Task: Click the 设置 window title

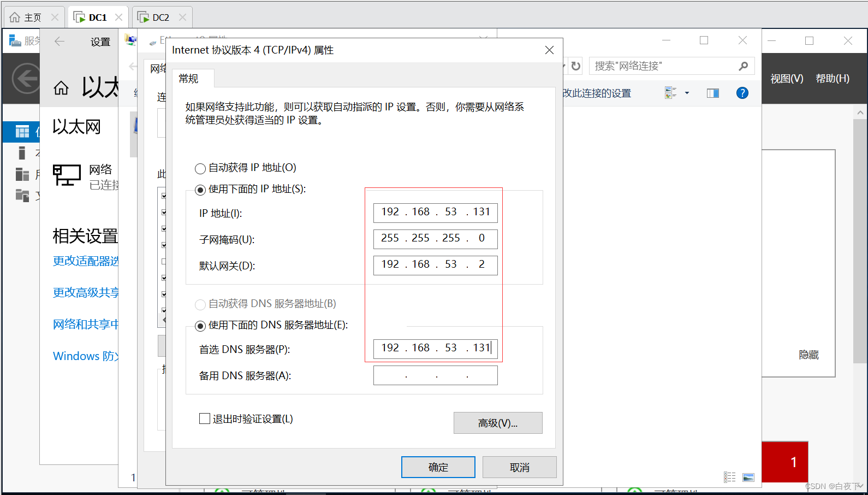Action: coord(100,42)
